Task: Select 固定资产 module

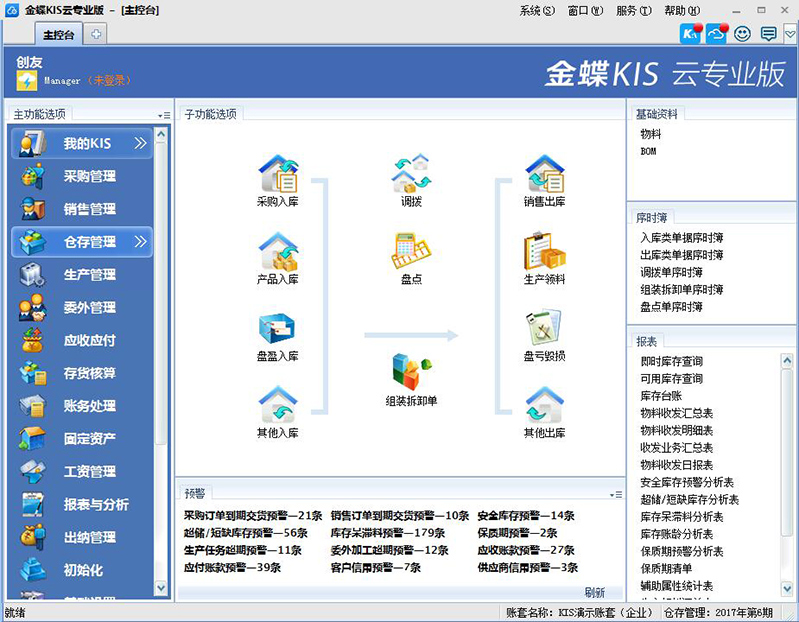Action: [82, 439]
